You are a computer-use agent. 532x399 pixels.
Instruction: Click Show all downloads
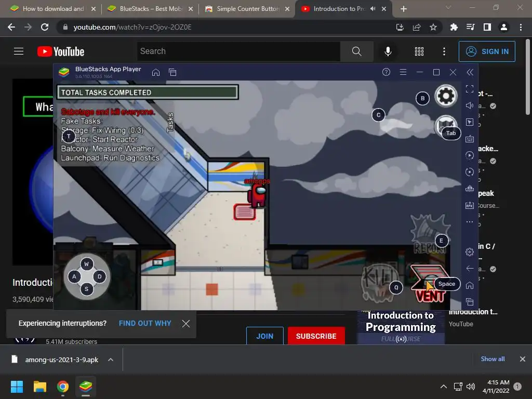coord(493,359)
